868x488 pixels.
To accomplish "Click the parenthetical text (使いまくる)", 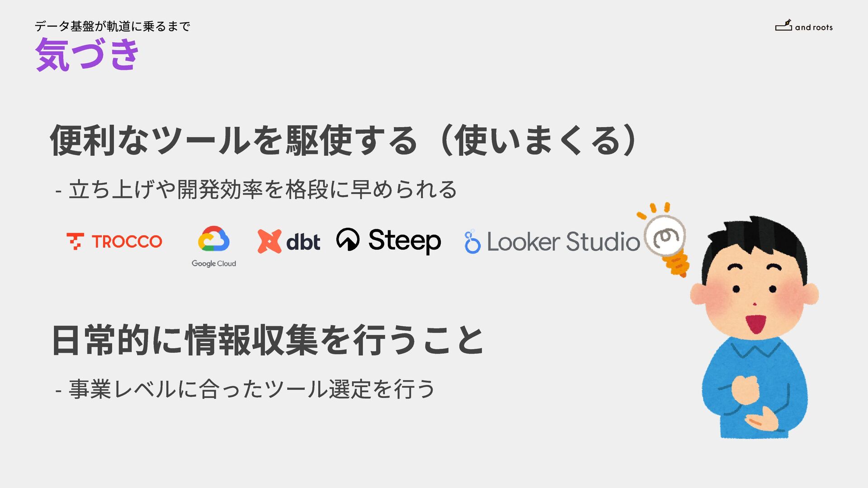I will tap(538, 141).
